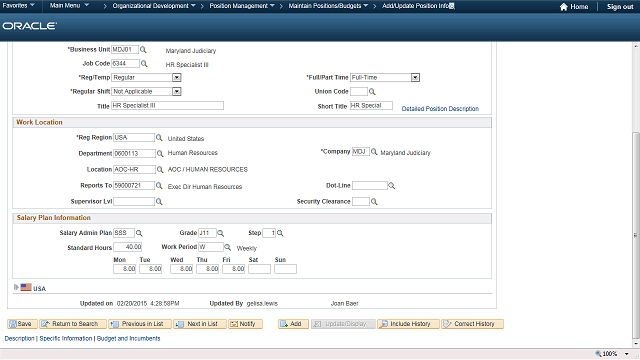The height and width of the screenshot is (360, 640).
Task: Click Previous in List button
Action: (x=140, y=324)
